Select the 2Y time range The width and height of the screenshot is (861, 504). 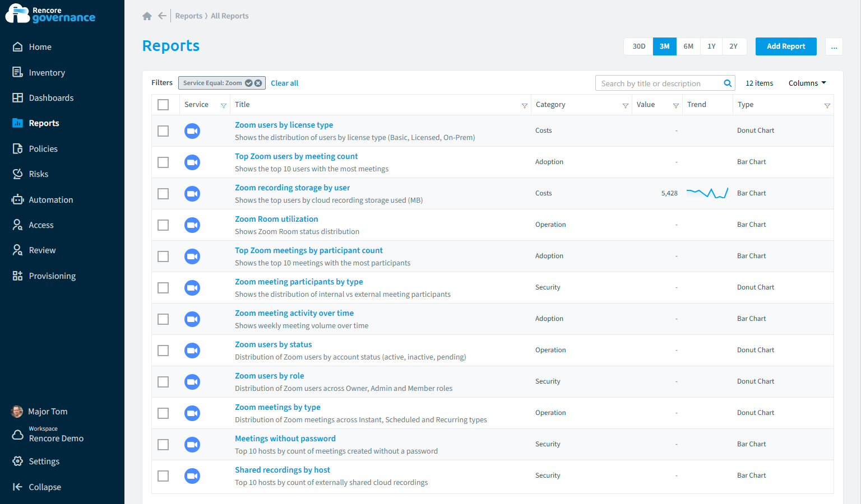[x=734, y=46]
